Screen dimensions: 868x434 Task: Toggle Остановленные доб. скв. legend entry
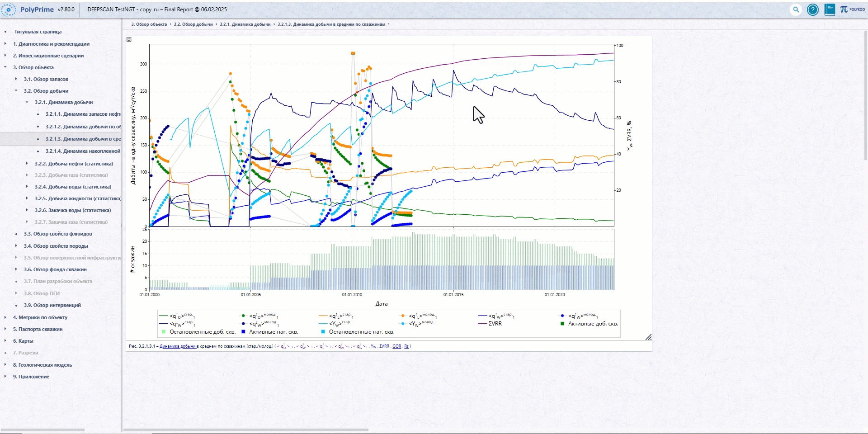click(199, 332)
